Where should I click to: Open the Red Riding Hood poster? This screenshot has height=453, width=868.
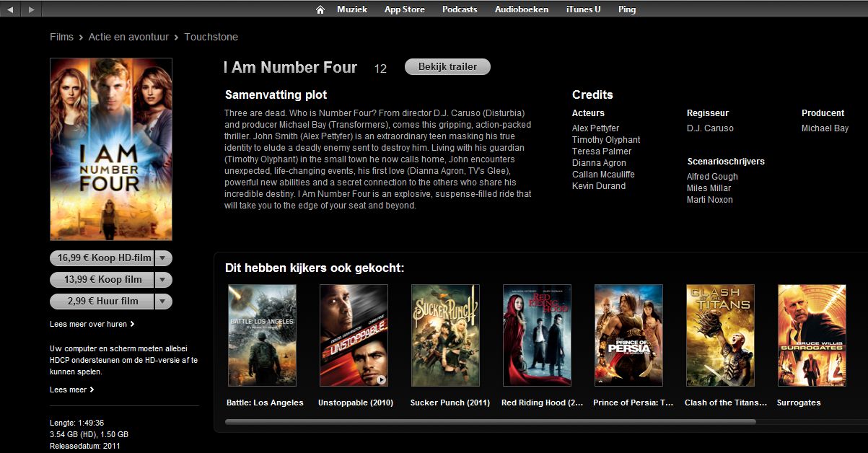point(537,335)
